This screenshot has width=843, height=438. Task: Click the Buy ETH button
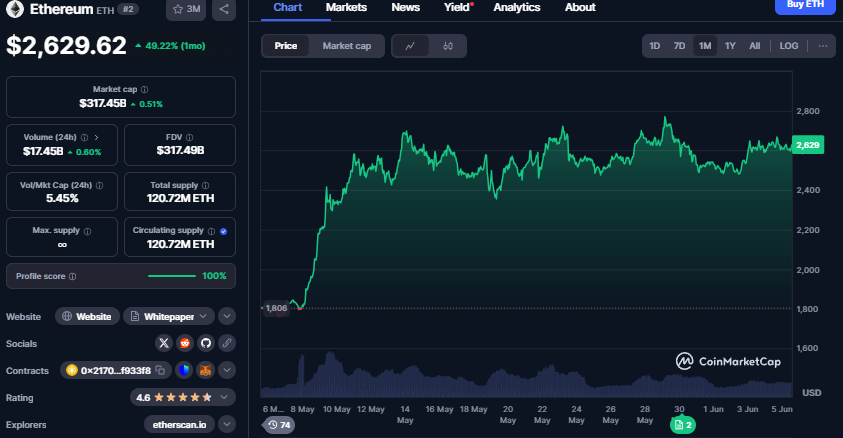[805, 5]
